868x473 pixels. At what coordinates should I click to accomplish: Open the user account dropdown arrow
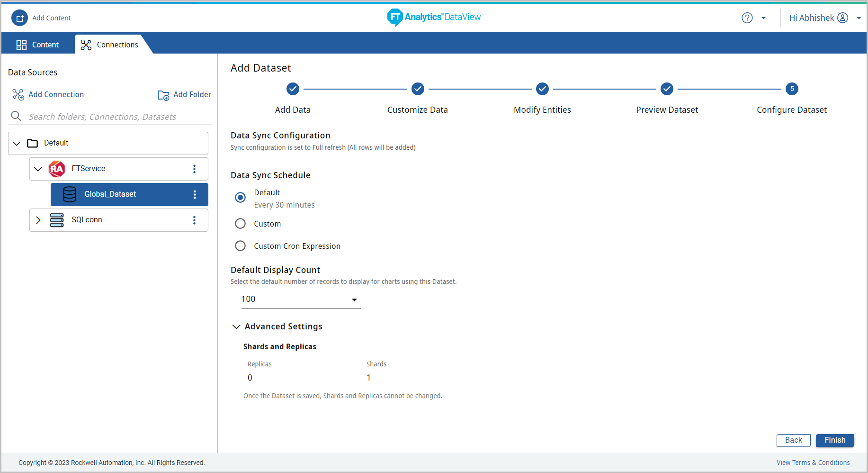tap(859, 18)
